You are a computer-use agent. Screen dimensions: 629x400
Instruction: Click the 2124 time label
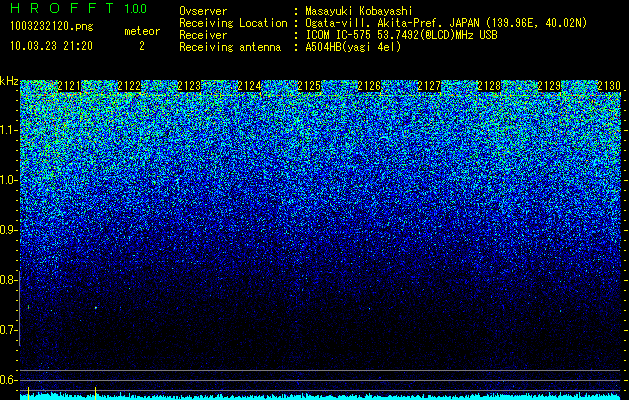click(x=249, y=86)
